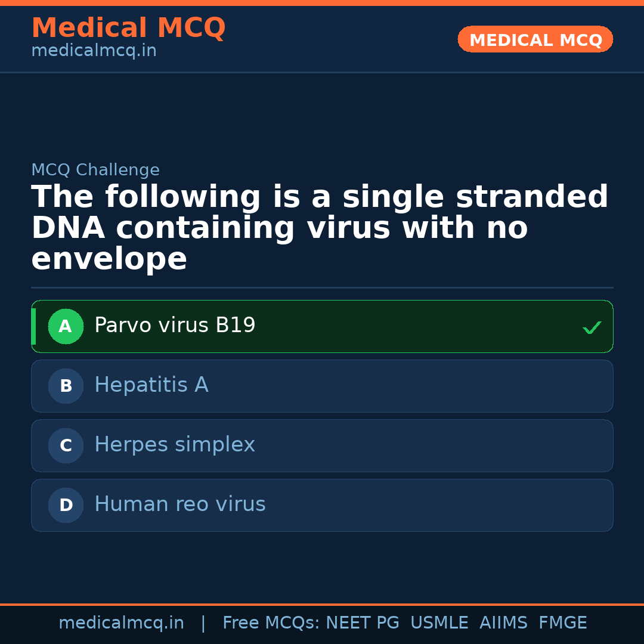Click the D letter circle icon
The width and height of the screenshot is (644, 644).
[x=66, y=505]
